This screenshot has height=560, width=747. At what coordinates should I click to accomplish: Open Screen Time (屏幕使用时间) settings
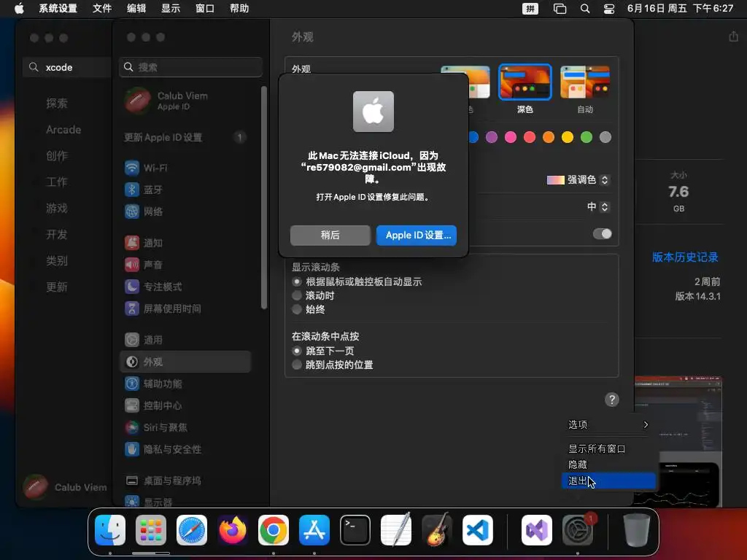[x=185, y=308]
